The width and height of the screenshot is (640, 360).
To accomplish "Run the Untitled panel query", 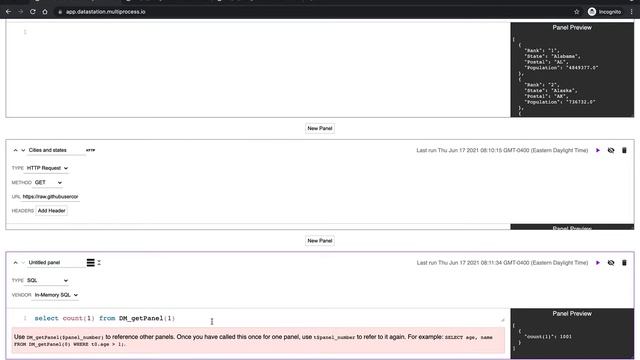I will [598, 263].
